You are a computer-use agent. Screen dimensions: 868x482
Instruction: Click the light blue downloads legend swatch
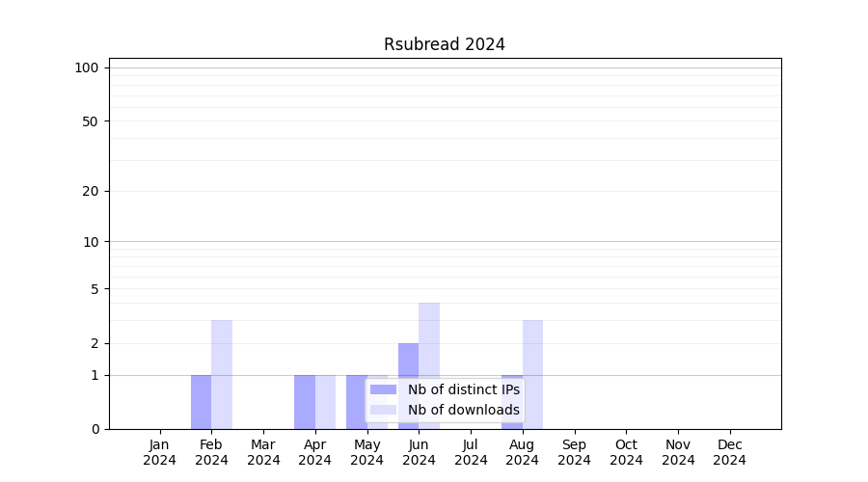point(383,410)
